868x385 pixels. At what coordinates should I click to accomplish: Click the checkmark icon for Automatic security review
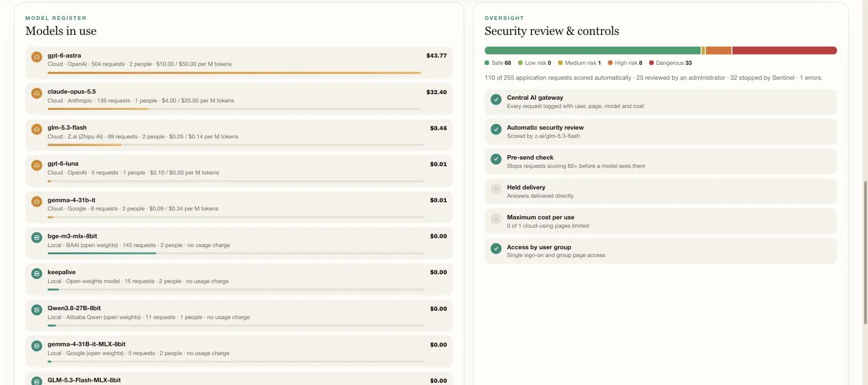[496, 129]
